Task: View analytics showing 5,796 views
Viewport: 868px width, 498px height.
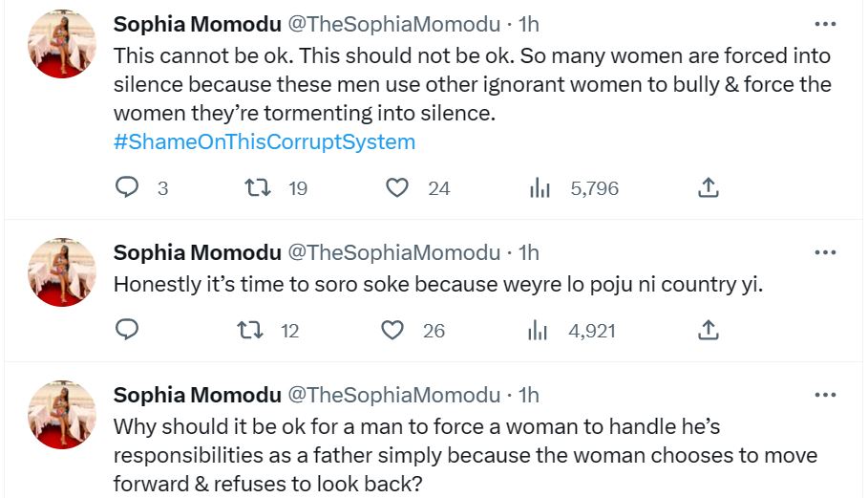Action: (540, 188)
